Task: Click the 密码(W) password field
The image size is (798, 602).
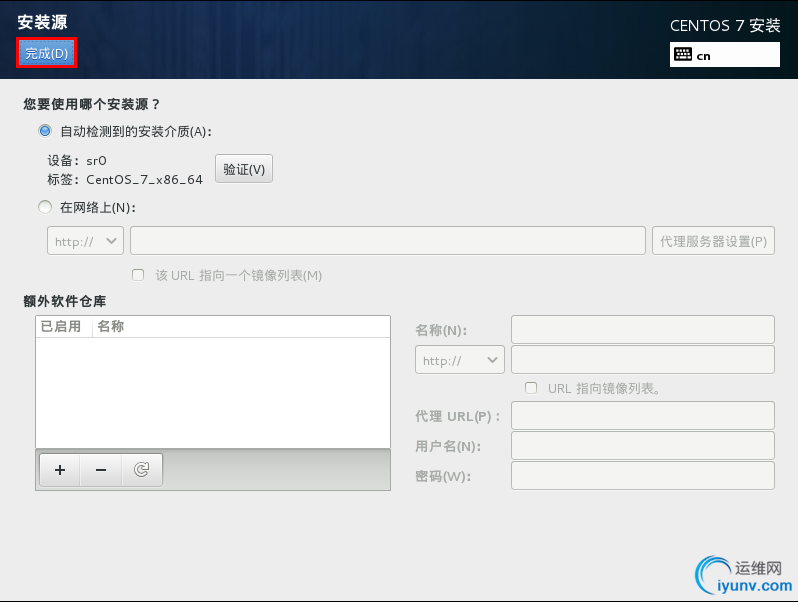Action: point(643,475)
